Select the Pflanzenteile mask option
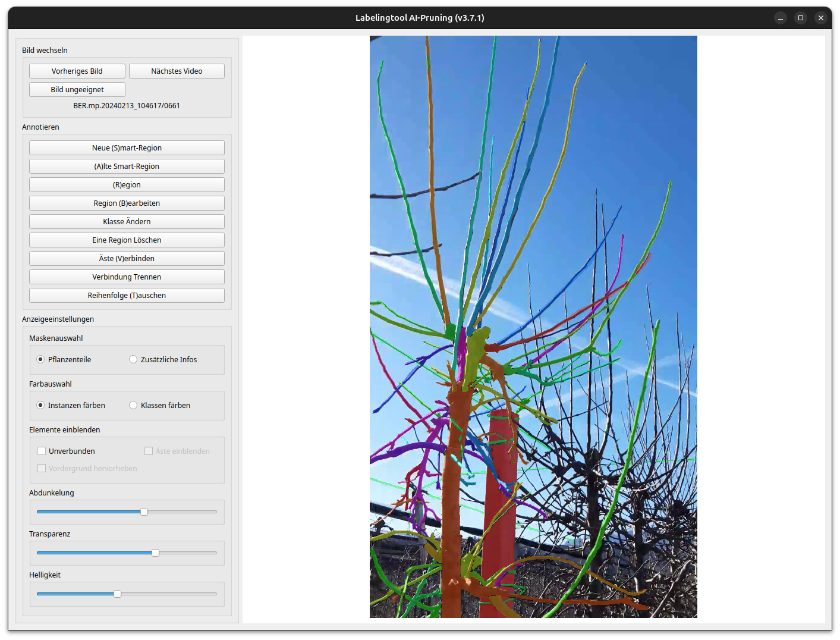 [x=41, y=360]
